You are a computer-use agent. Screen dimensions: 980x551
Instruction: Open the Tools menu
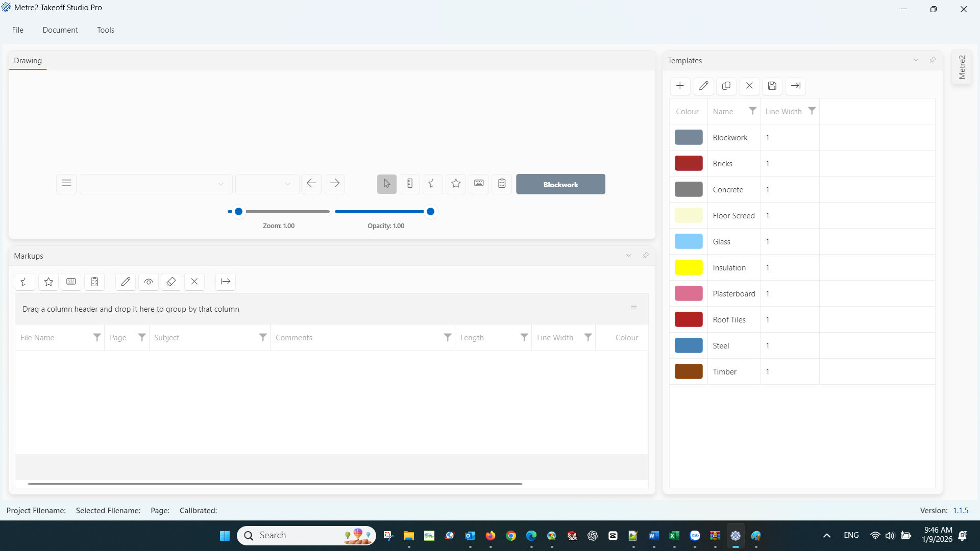(106, 30)
